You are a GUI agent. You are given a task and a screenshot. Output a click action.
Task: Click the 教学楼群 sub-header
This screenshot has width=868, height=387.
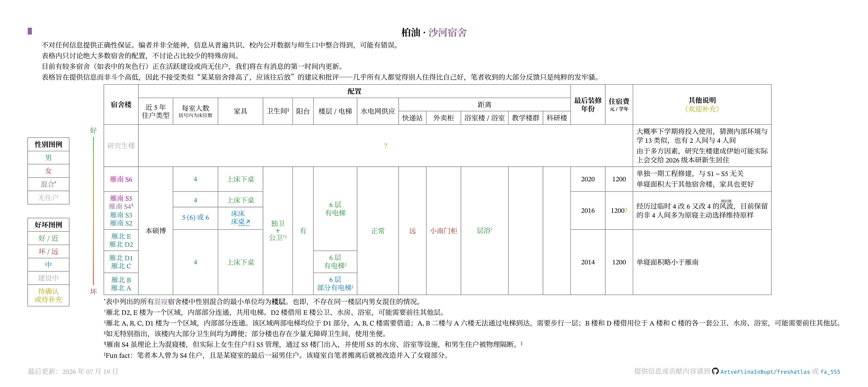pos(526,118)
